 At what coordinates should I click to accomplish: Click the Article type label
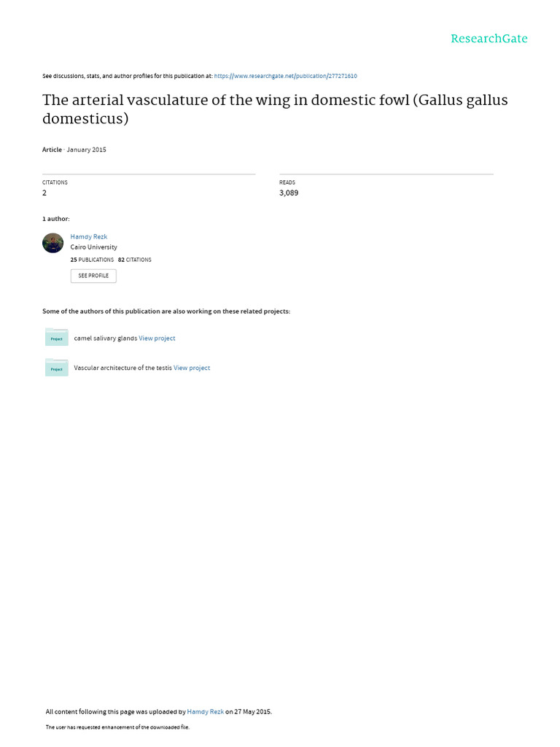click(52, 150)
